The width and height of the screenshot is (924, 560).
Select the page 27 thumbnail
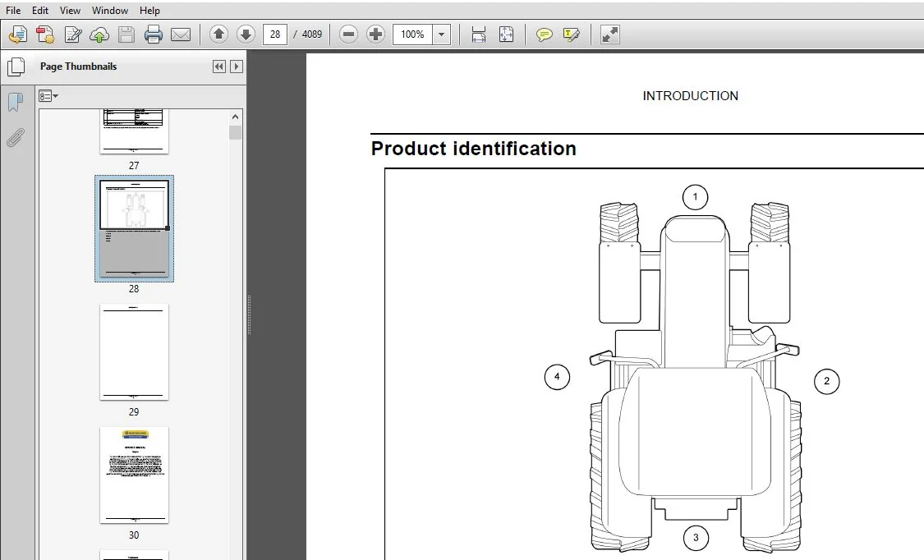[134, 131]
